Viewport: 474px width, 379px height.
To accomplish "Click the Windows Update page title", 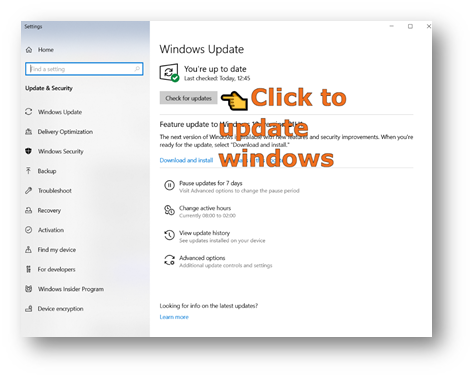I will click(x=202, y=49).
